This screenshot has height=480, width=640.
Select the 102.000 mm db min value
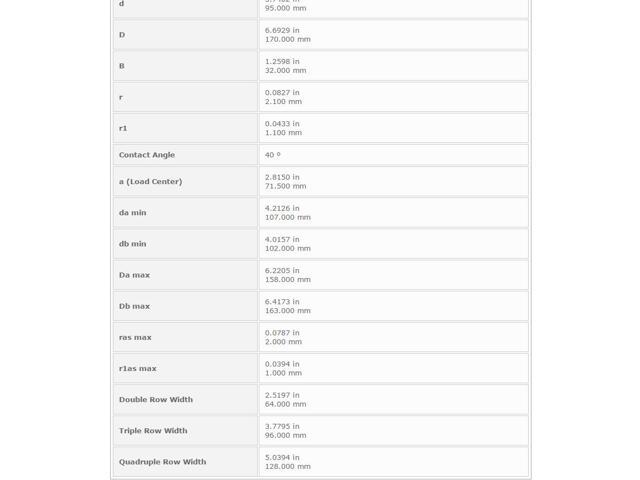[288, 248]
